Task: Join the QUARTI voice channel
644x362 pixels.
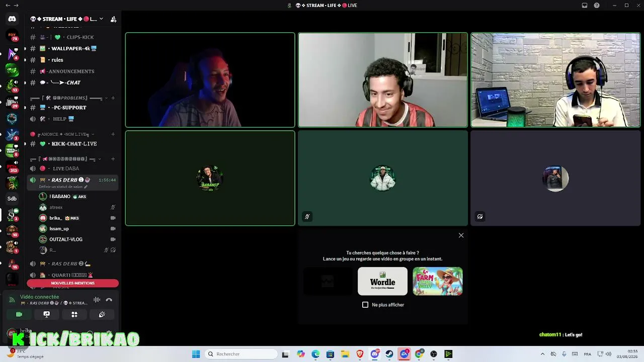Action: (x=72, y=275)
